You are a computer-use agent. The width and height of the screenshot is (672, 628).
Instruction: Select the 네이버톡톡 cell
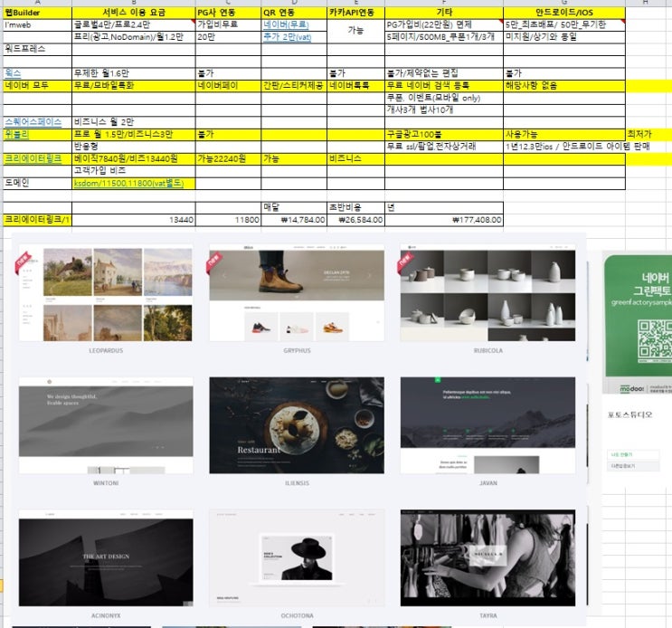click(x=355, y=86)
